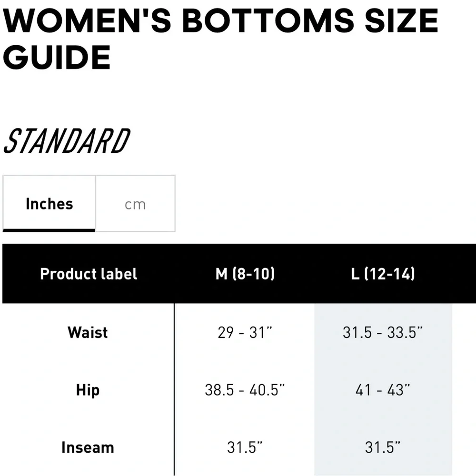Click the 38.5 - 40.5" hip measurement
The image size is (476, 476).
[245, 390]
